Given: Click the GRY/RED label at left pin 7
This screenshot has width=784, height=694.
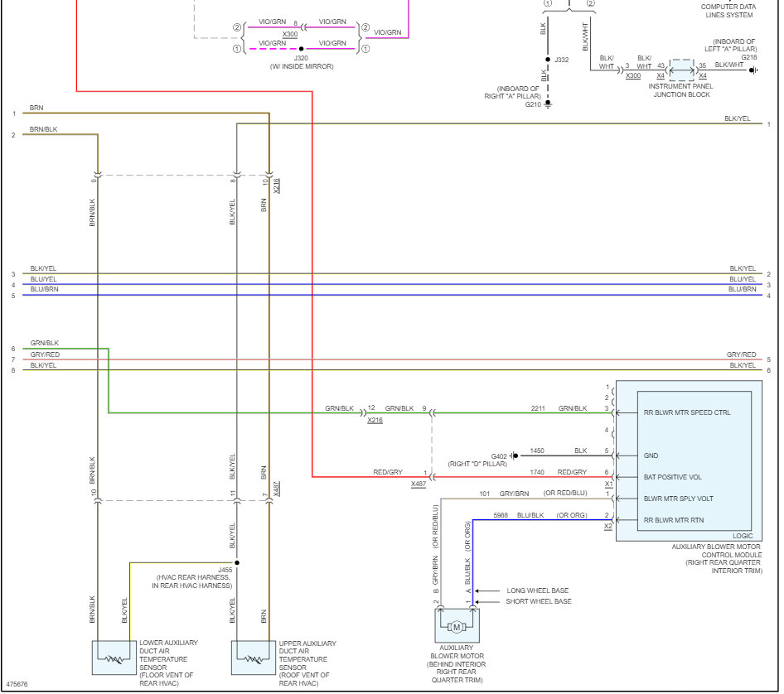Looking at the screenshot, I should (45, 354).
